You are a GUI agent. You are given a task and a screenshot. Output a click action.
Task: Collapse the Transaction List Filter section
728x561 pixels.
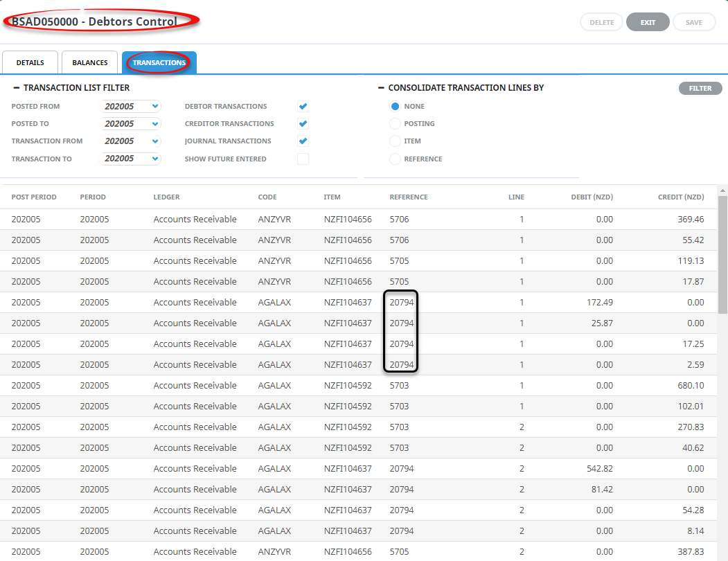[17, 88]
